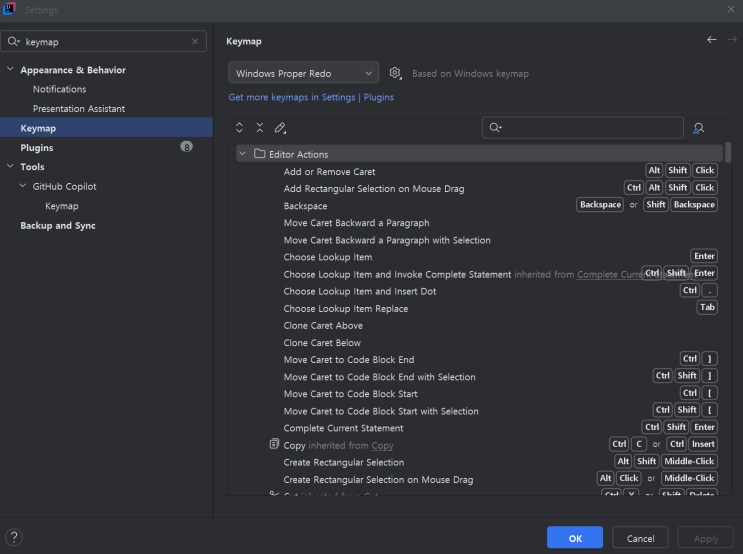Select Presentation Assistant settings page
The height and width of the screenshot is (554, 743).
point(79,109)
